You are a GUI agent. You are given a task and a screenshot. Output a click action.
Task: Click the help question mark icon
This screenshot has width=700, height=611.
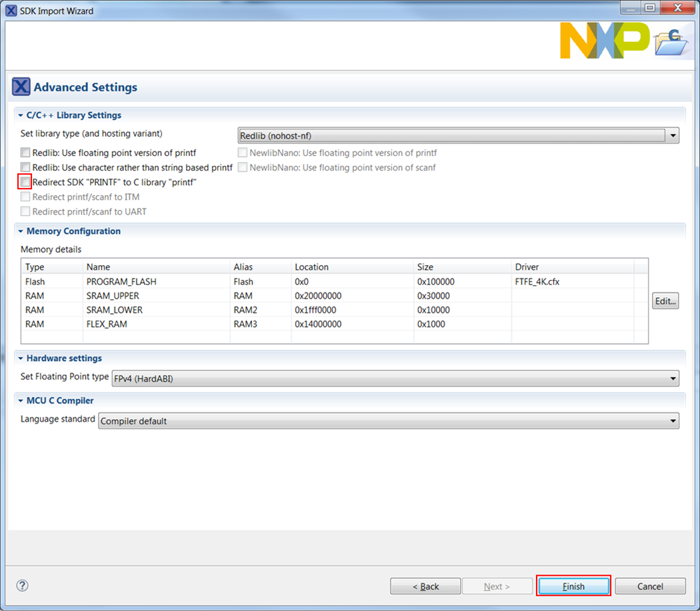click(23, 586)
